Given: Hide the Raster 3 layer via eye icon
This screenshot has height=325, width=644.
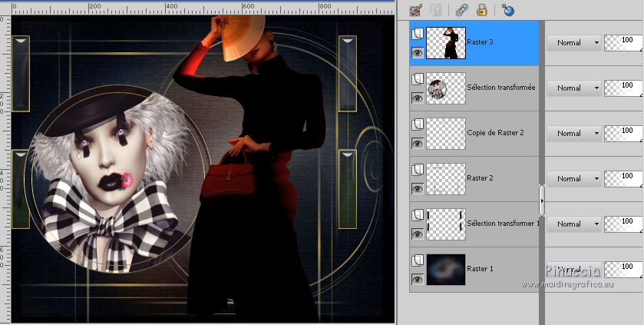Looking at the screenshot, I should tap(418, 53).
